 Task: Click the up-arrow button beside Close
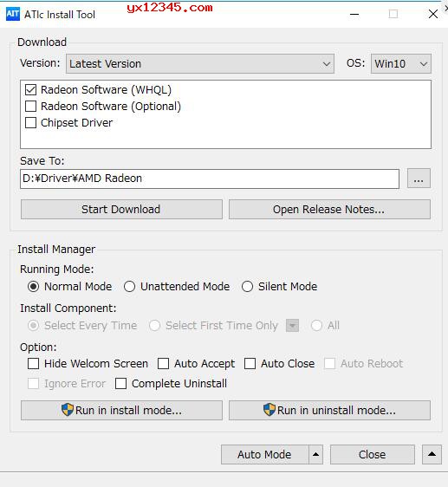click(x=432, y=454)
